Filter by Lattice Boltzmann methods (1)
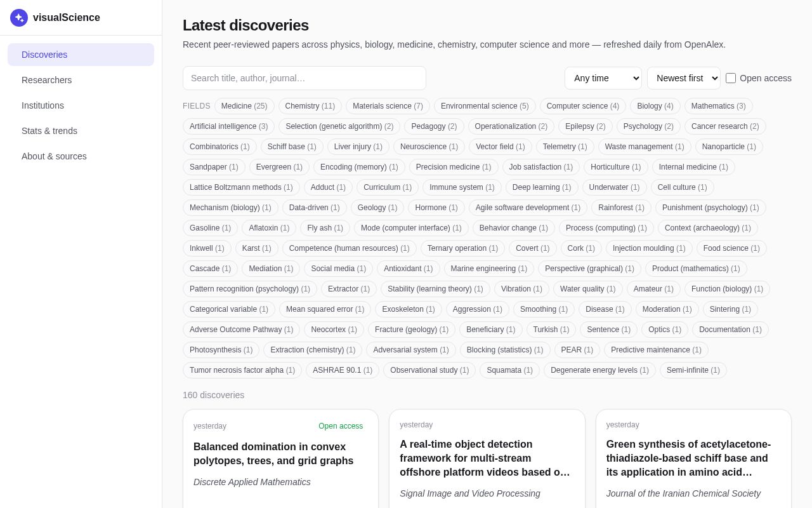 [241, 187]
